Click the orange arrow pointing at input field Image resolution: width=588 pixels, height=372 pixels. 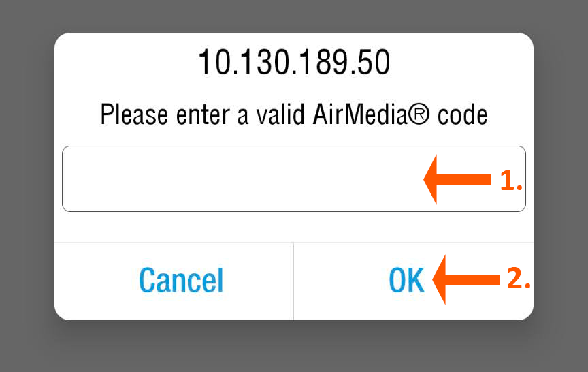coord(457,180)
